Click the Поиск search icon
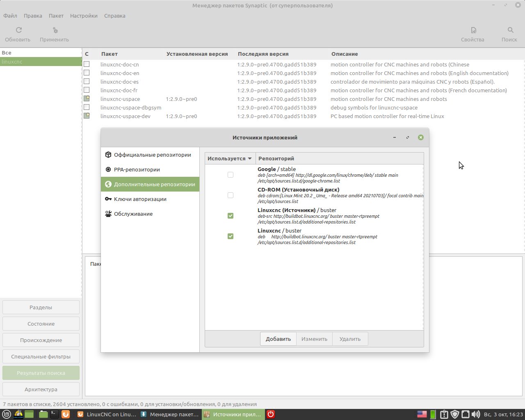The width and height of the screenshot is (525, 420). (510, 30)
